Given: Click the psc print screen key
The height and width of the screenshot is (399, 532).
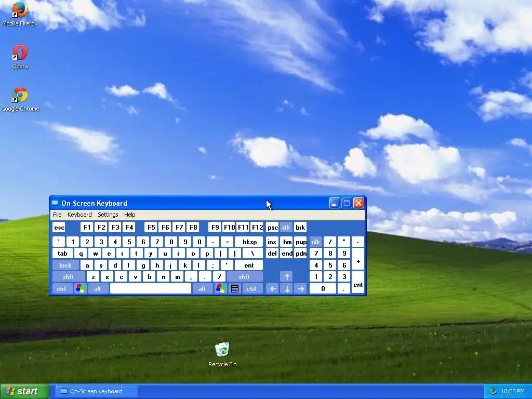Looking at the screenshot, I should (272, 228).
